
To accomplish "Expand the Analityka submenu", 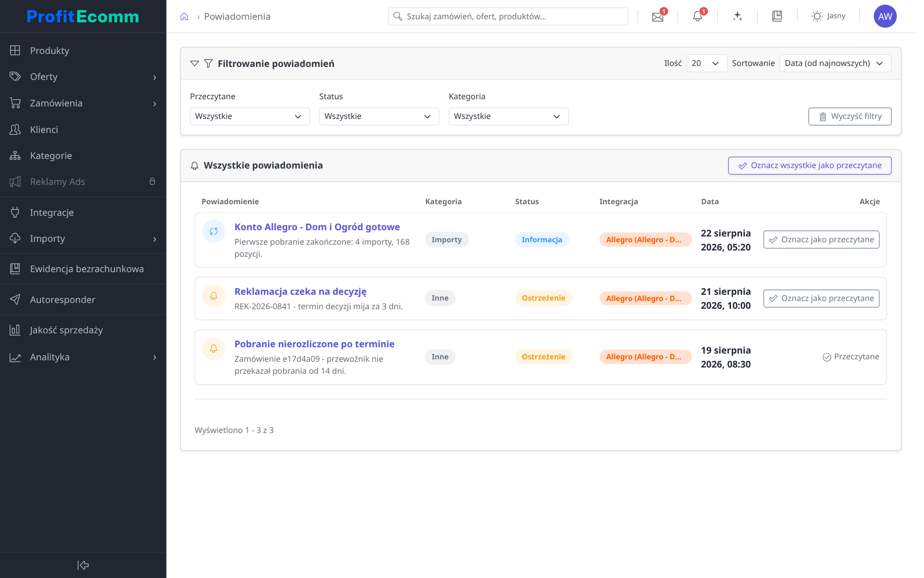I will 154,357.
